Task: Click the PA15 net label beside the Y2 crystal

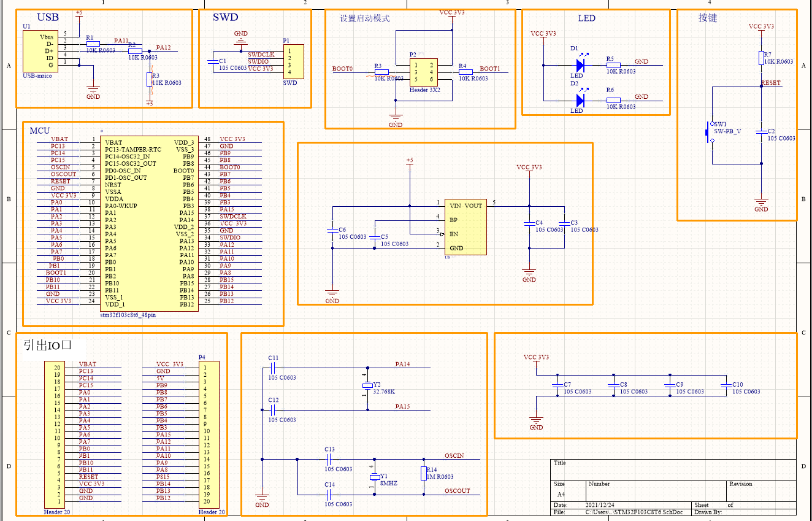Action: (x=402, y=407)
